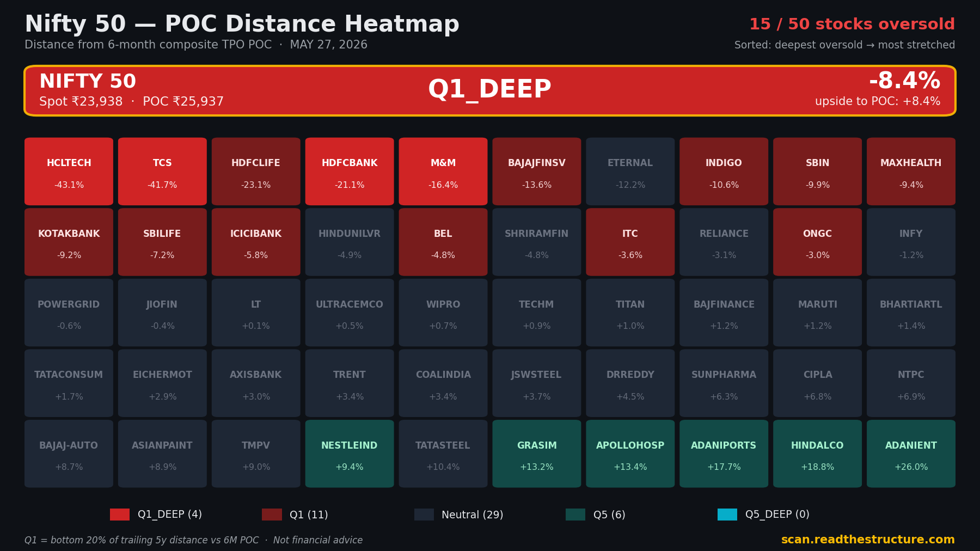
Task: Open the KOTAKBANK -9.2% tile
Action: click(x=69, y=242)
